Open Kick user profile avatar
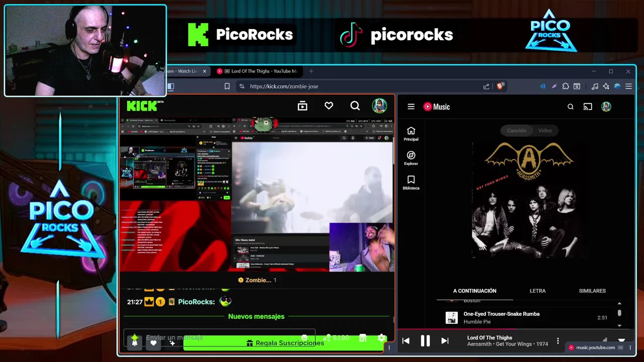Viewport: 644px width, 362px height. coord(379,106)
